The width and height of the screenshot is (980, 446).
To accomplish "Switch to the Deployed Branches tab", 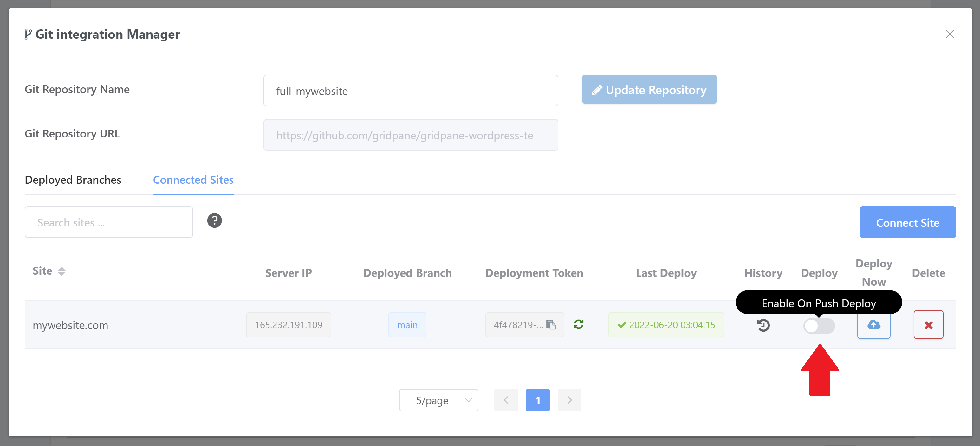I will click(73, 180).
